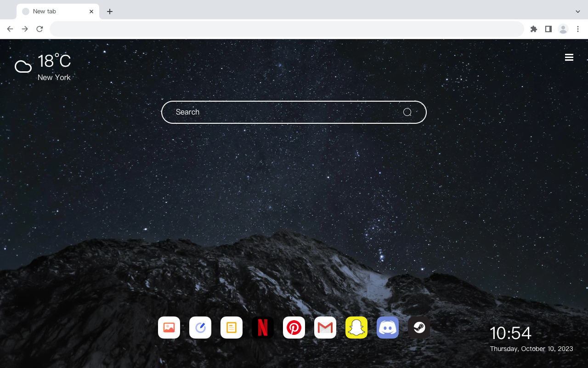The width and height of the screenshot is (588, 368).
Task: Close the New tab tab
Action: pos(91,11)
